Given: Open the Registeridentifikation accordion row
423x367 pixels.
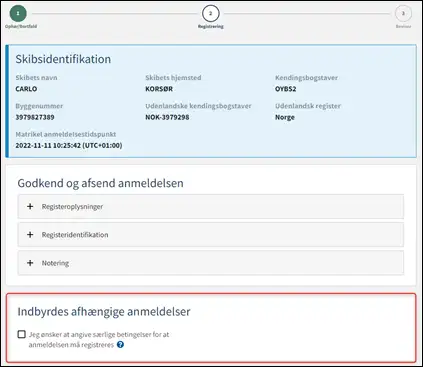Looking at the screenshot, I should (x=211, y=235).
